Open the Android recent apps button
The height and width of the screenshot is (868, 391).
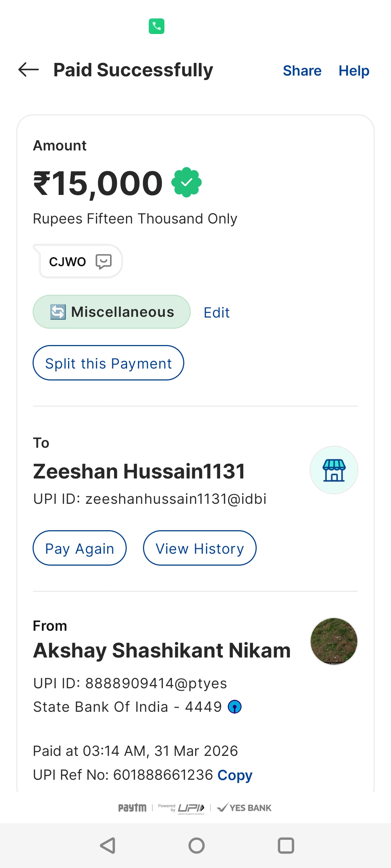pyautogui.click(x=286, y=846)
